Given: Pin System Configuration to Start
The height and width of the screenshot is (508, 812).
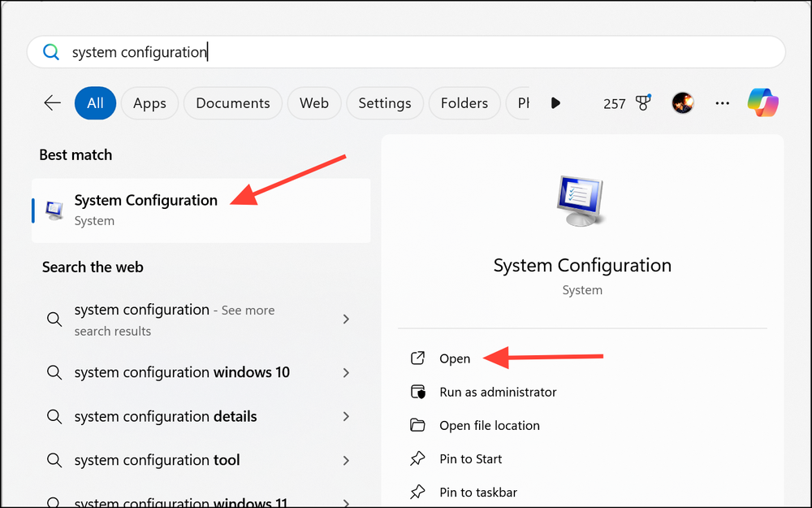Looking at the screenshot, I should (x=469, y=458).
